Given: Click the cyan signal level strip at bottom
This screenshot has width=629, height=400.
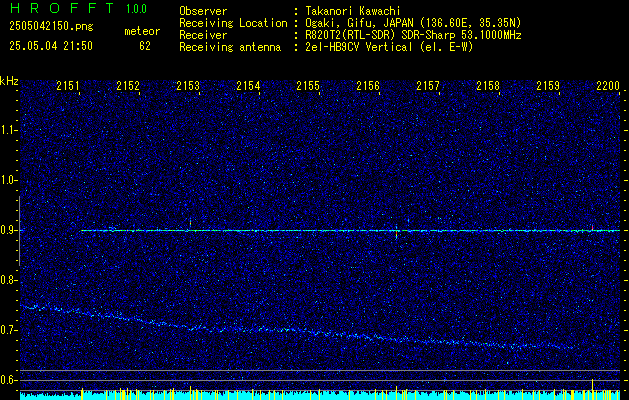Looking at the screenshot, I should point(320,396).
